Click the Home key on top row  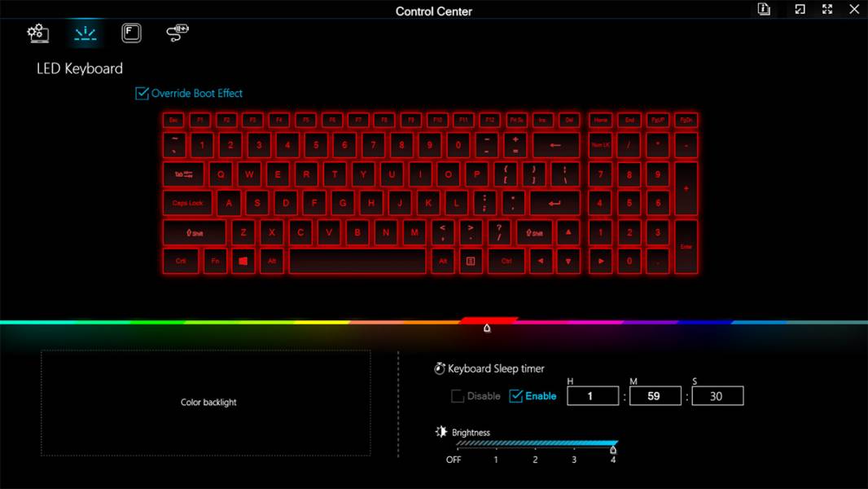pyautogui.click(x=601, y=120)
